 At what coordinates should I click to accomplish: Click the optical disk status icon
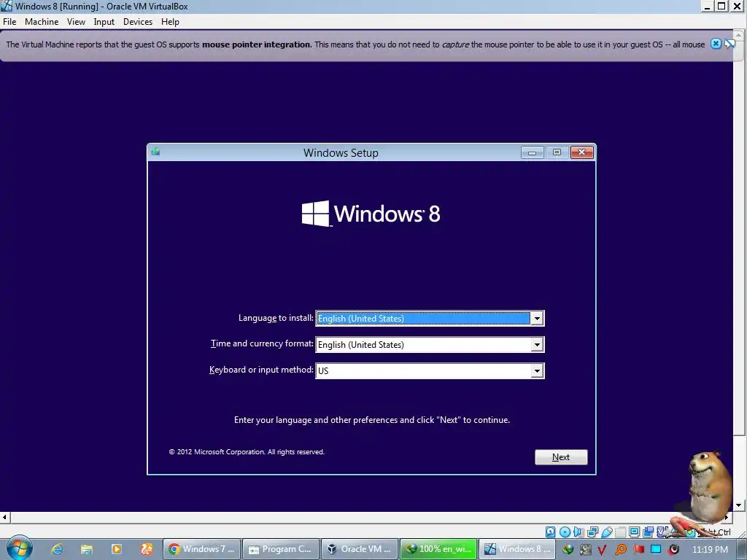565,532
